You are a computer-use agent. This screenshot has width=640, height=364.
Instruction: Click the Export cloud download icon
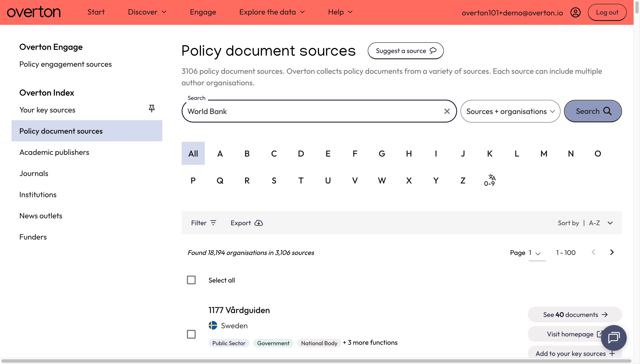coord(259,223)
